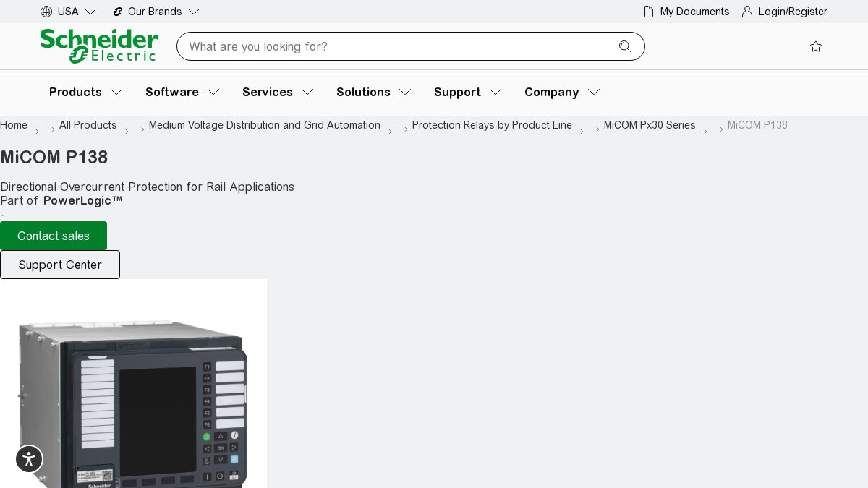Open Login/Register link
Viewport: 868px width, 488px height.
click(x=793, y=12)
